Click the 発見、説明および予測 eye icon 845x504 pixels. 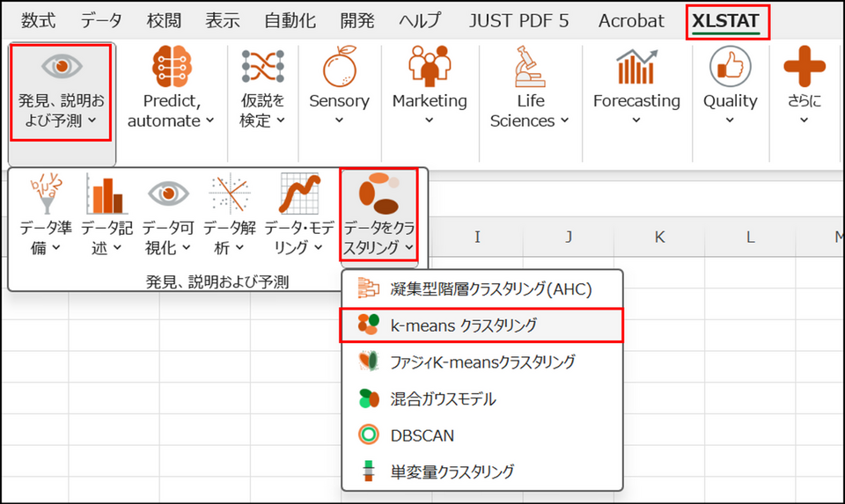(62, 67)
